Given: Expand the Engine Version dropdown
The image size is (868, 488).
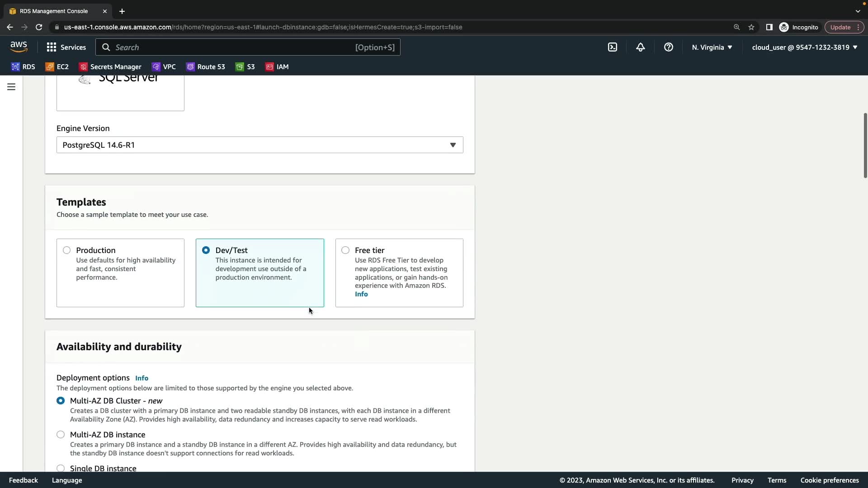Looking at the screenshot, I should click(x=259, y=145).
